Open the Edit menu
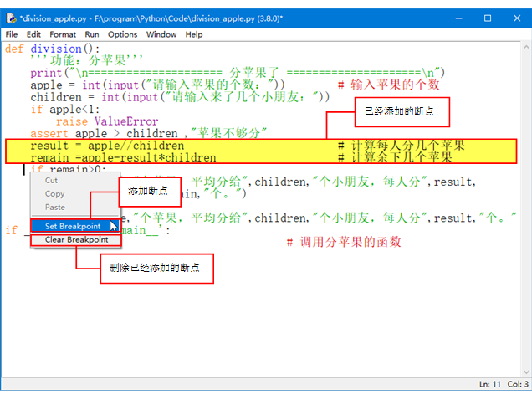 (33, 34)
